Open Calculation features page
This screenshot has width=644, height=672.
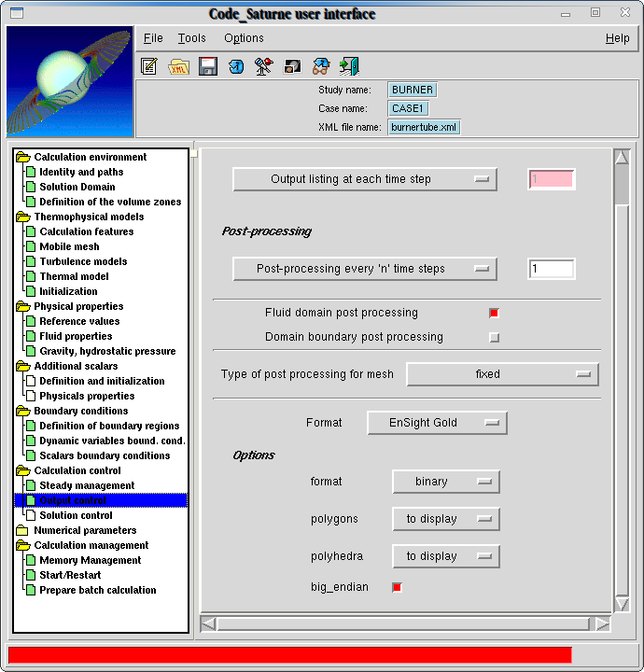(87, 231)
